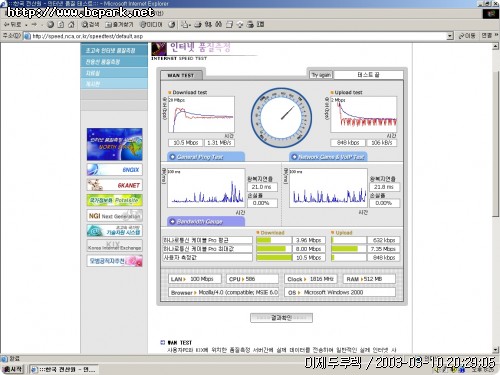
Task: Open sidebar menu 게시판
Action: [x=114, y=84]
